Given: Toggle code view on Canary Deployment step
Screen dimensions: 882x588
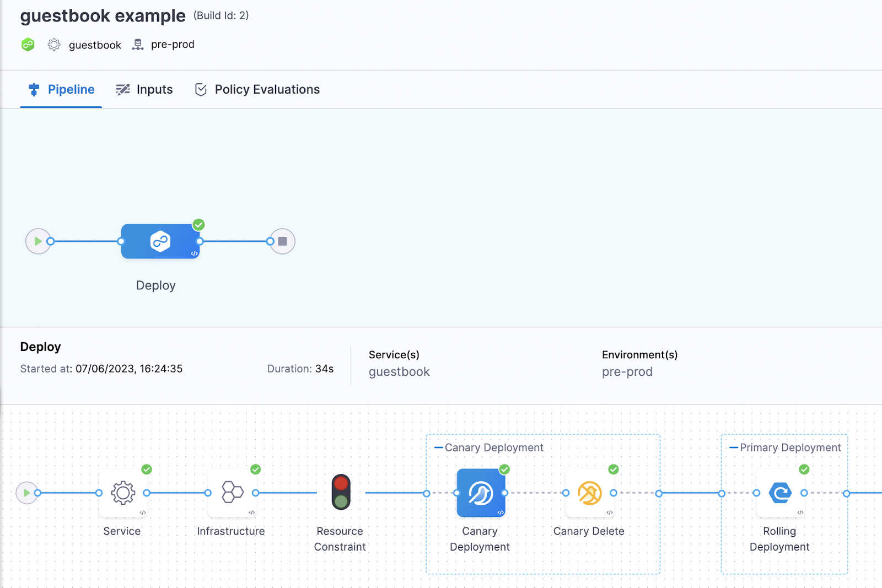Looking at the screenshot, I should [501, 511].
